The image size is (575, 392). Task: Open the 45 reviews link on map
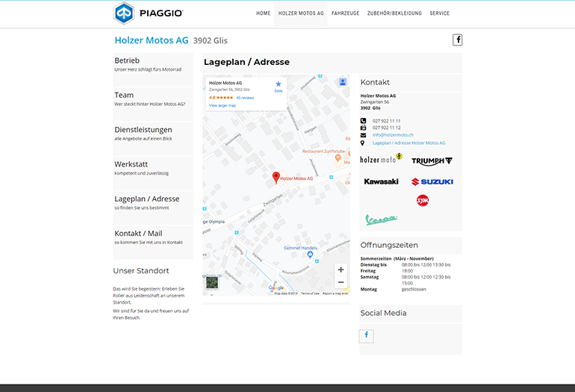245,98
